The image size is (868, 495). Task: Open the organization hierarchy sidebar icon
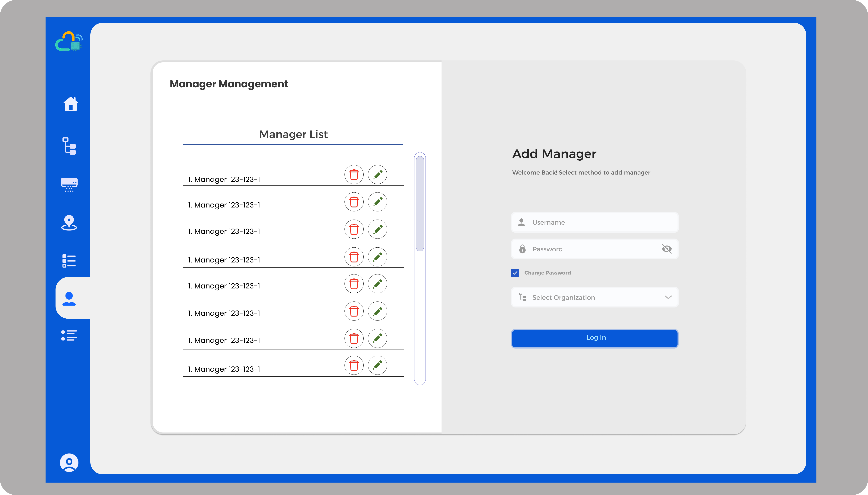pyautogui.click(x=69, y=146)
